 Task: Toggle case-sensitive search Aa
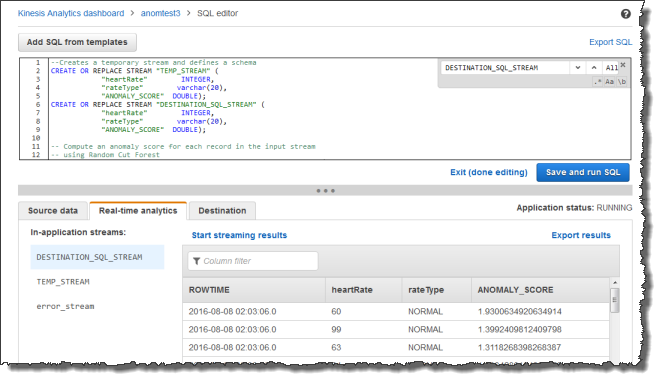(609, 81)
